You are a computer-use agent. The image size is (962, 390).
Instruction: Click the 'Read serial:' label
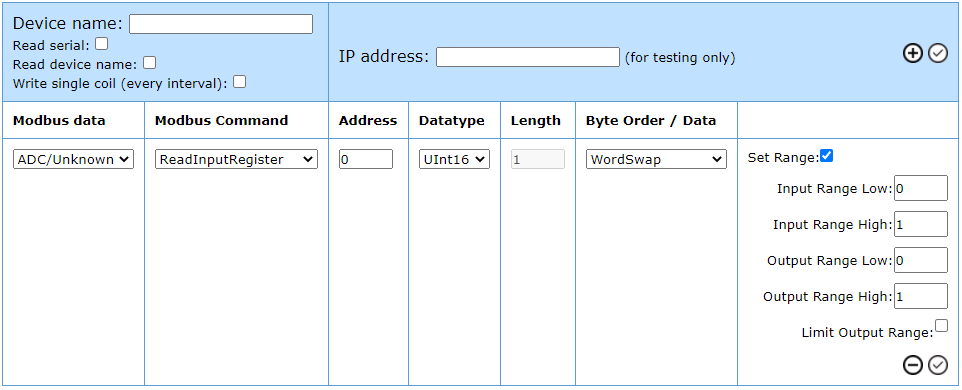tap(52, 45)
